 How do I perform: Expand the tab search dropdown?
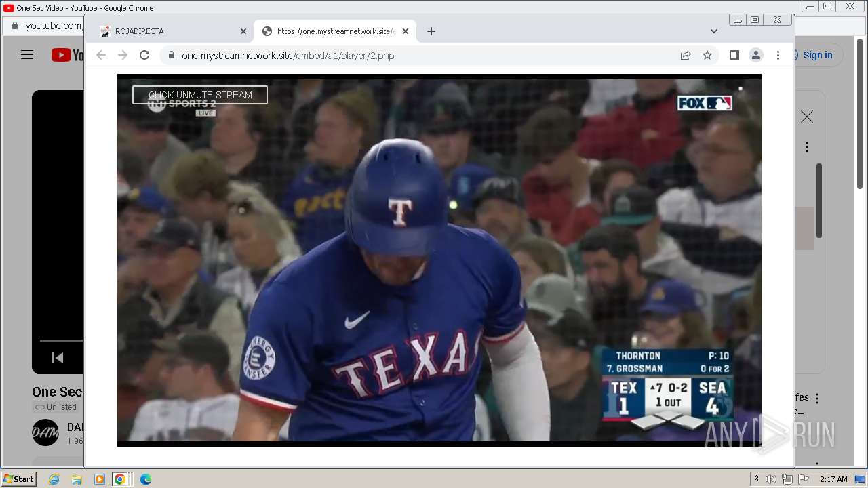tap(714, 31)
